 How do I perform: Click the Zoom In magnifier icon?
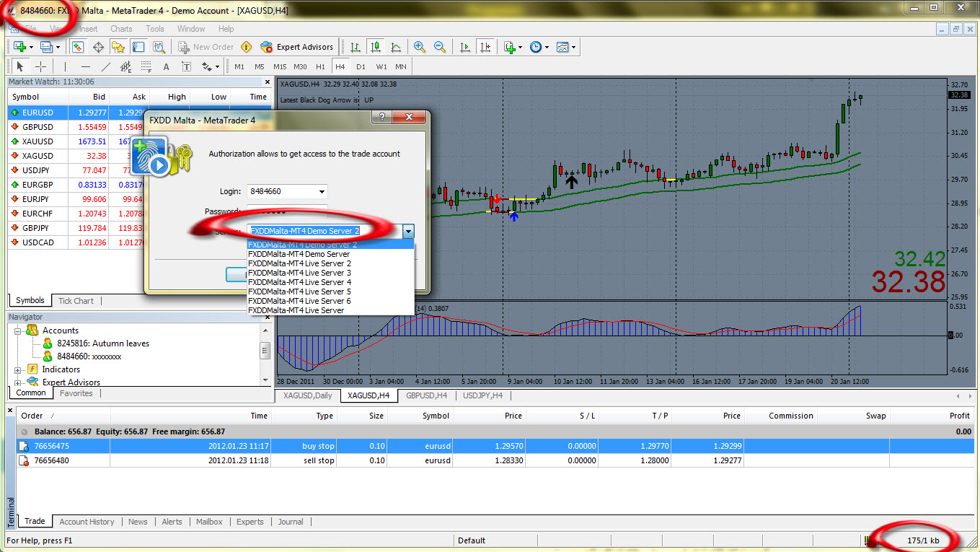(420, 47)
